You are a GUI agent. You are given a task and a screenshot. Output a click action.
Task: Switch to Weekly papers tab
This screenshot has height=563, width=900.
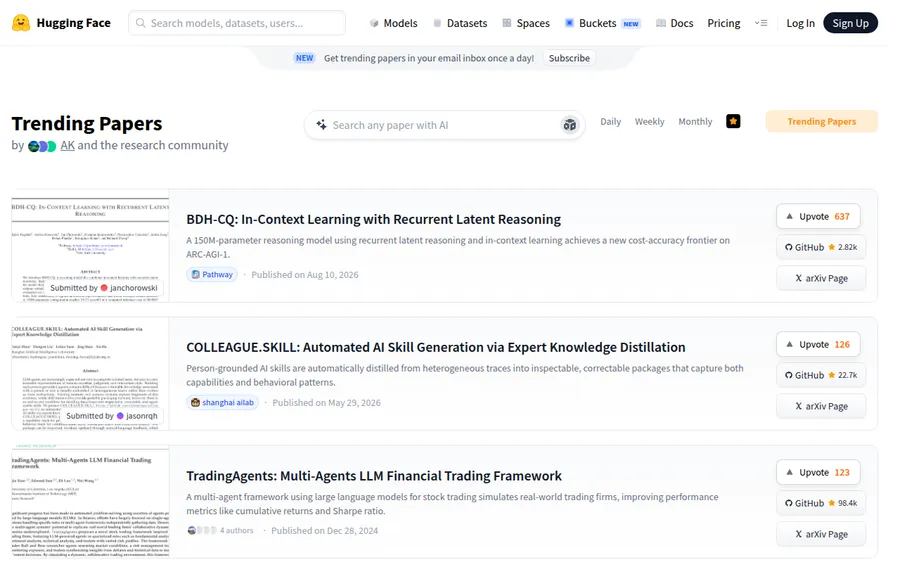(649, 122)
